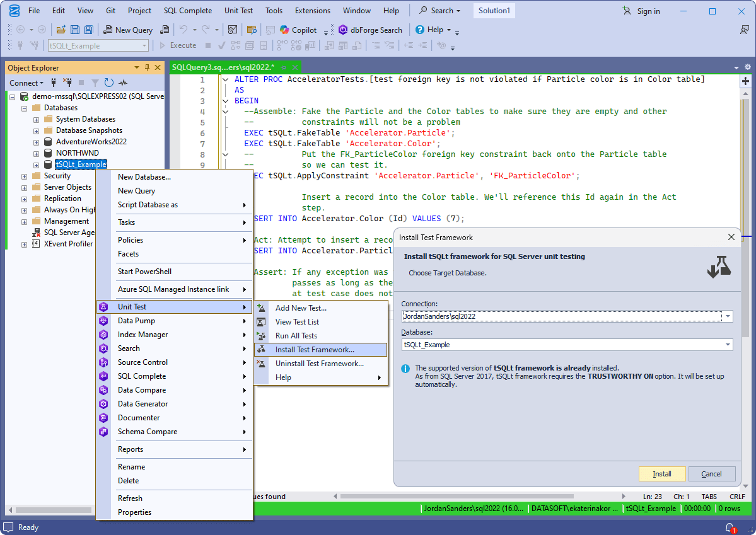Click the Uninstall Test Framework icon
756x535 pixels.
click(261, 364)
